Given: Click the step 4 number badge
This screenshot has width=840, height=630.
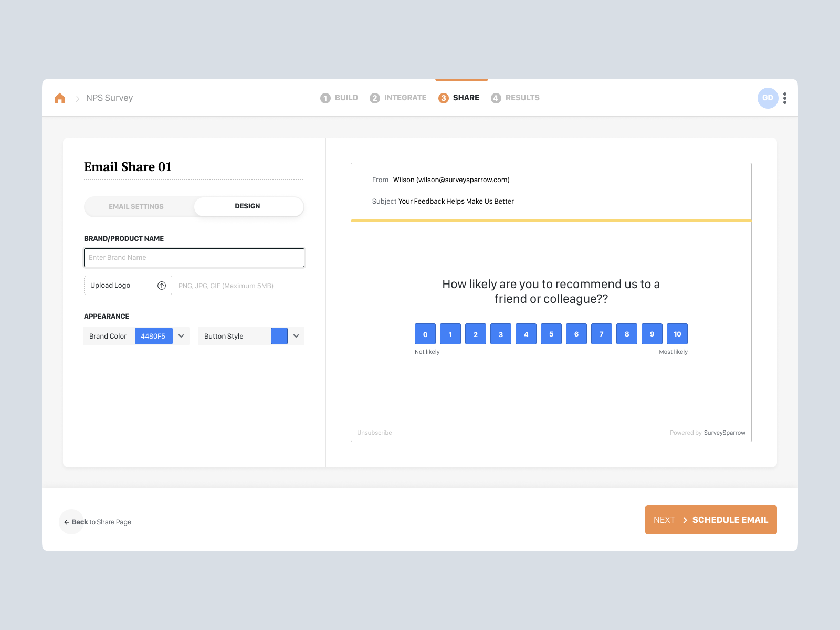Looking at the screenshot, I should [x=496, y=98].
